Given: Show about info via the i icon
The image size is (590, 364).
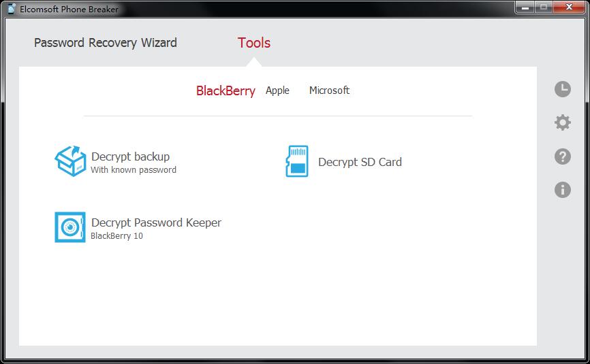Looking at the screenshot, I should [x=563, y=190].
